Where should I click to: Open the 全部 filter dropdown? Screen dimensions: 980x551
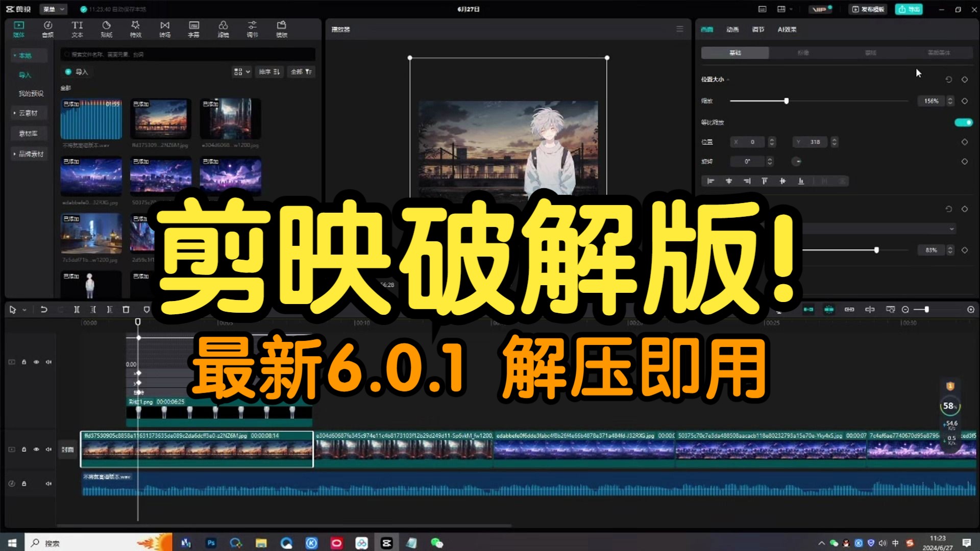(301, 72)
